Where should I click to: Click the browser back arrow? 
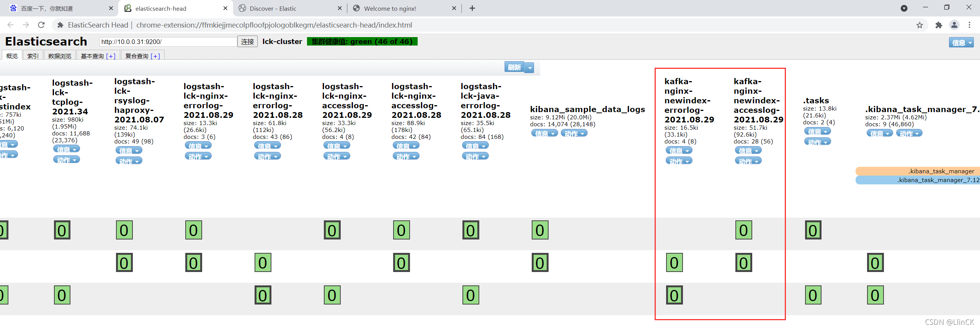[x=10, y=25]
